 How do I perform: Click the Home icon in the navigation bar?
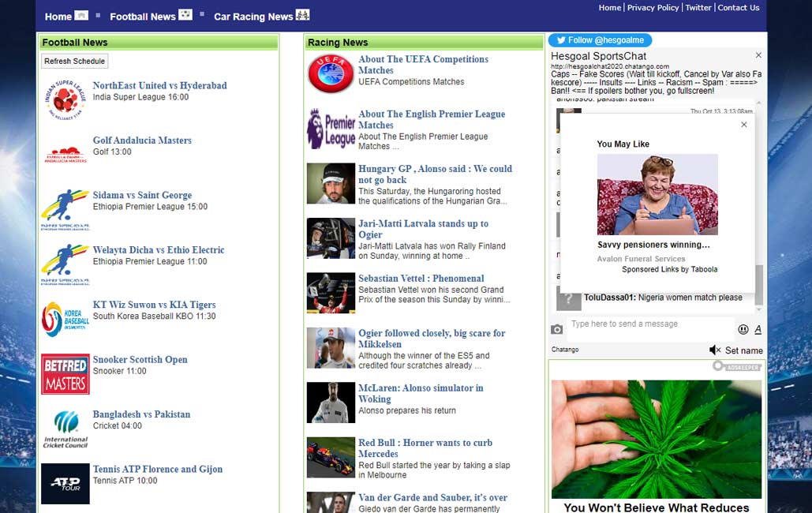tap(81, 16)
